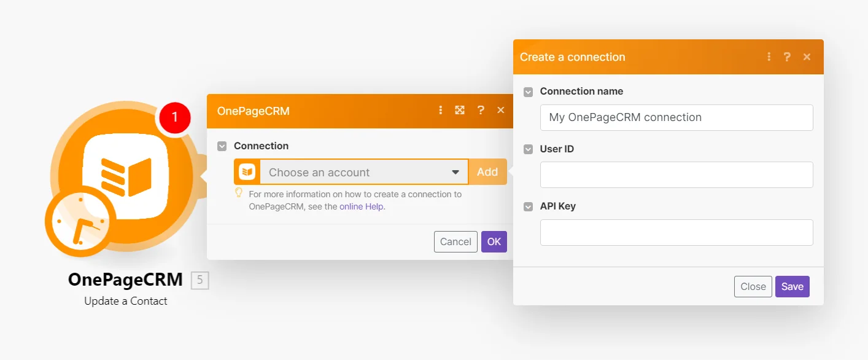This screenshot has width=868, height=360.
Task: Close the OnePageCRM dialog
Action: coord(501,111)
